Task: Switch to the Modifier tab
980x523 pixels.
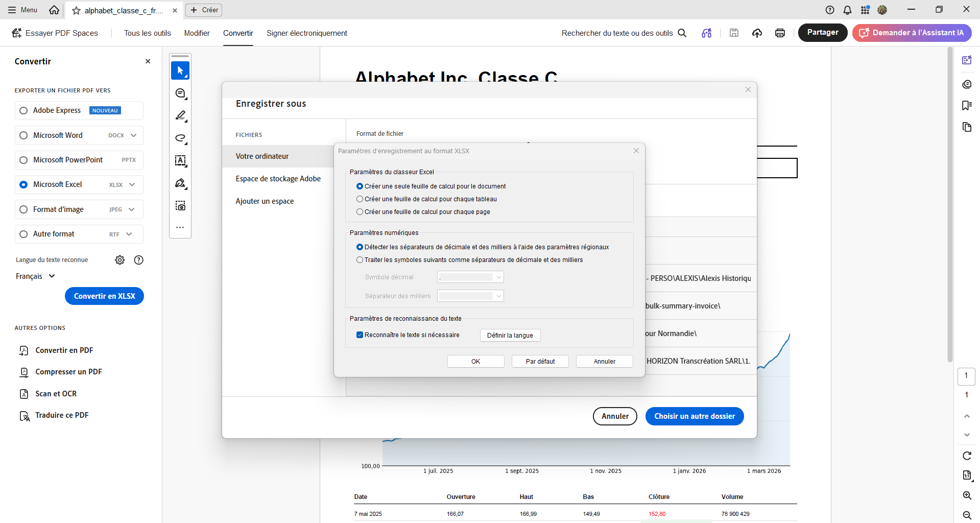Action: tap(197, 33)
